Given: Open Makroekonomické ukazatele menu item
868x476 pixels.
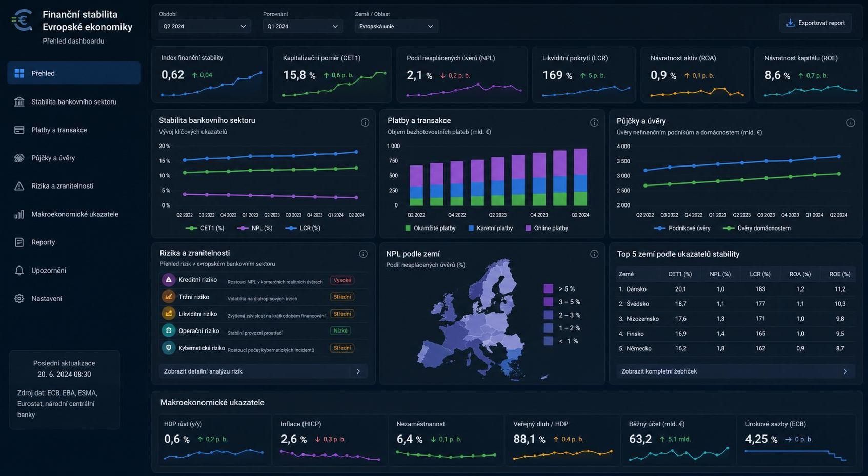Looking at the screenshot, I should pyautogui.click(x=74, y=214).
